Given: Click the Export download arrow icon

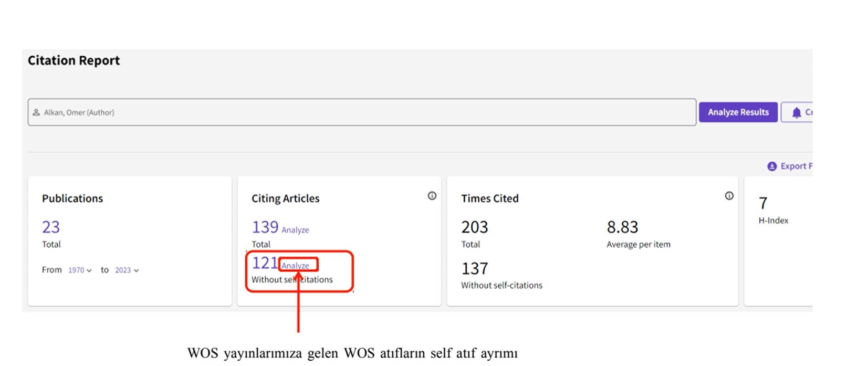Looking at the screenshot, I should tap(771, 166).
